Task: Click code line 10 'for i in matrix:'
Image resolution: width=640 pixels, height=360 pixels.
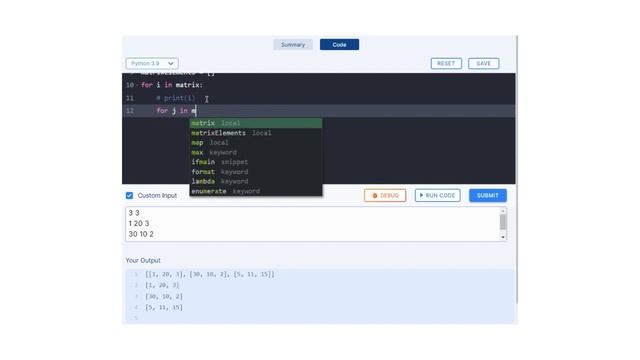Action: [x=172, y=85]
